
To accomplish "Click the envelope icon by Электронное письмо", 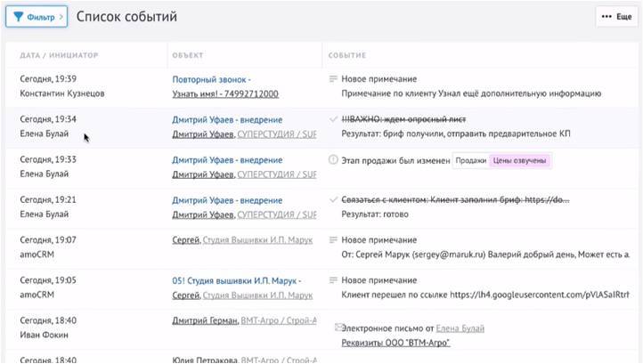I will click(x=338, y=328).
